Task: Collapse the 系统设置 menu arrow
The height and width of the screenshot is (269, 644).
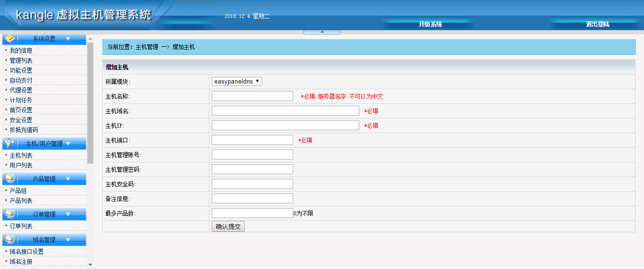Action: 68,39
